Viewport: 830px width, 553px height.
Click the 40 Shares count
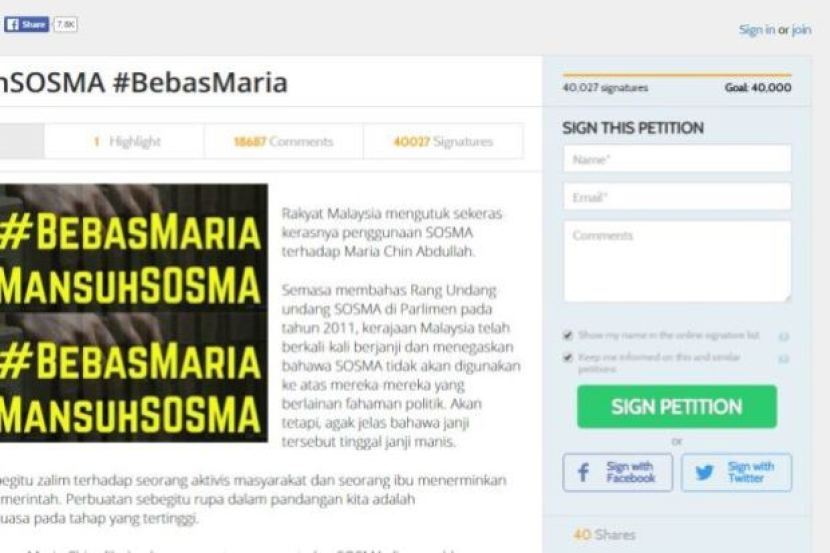605,535
